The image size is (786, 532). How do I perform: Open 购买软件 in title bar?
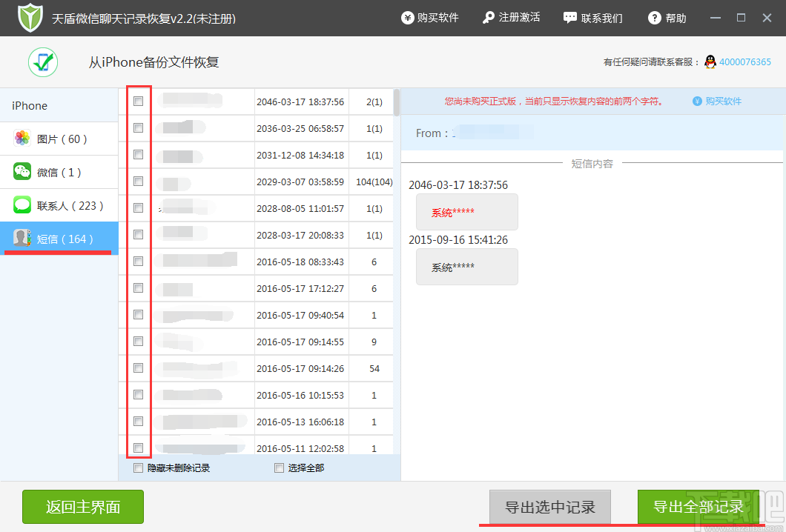coord(430,18)
